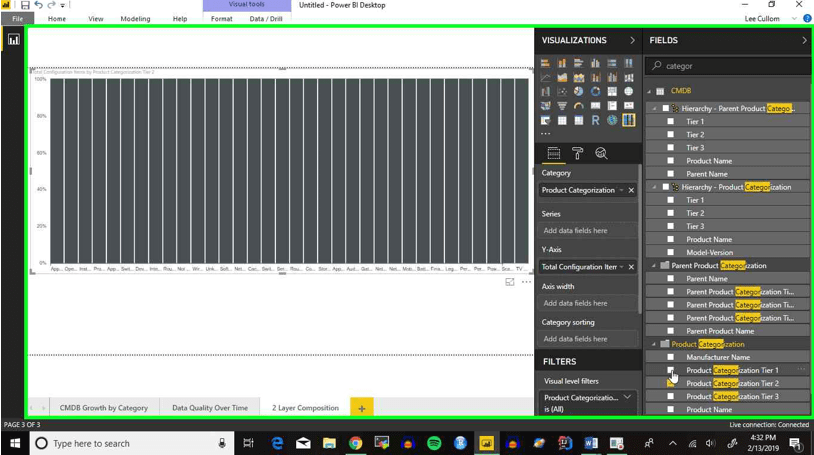Select the gauge visualization
Screen dimensions: 814x455
(x=578, y=106)
